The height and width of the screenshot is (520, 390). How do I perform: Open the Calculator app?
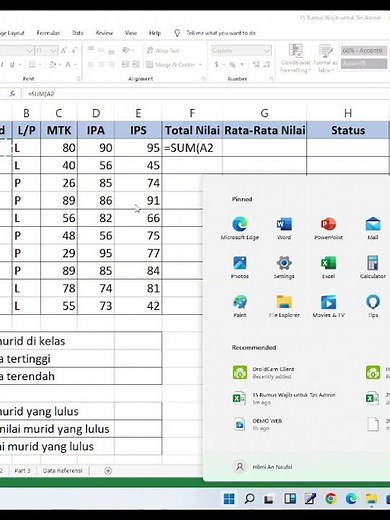pos(373,267)
